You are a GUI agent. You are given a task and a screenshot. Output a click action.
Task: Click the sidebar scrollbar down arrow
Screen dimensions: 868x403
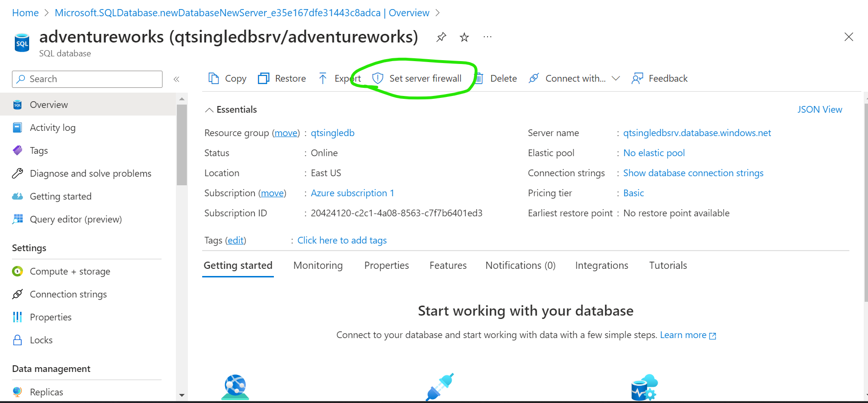click(182, 395)
